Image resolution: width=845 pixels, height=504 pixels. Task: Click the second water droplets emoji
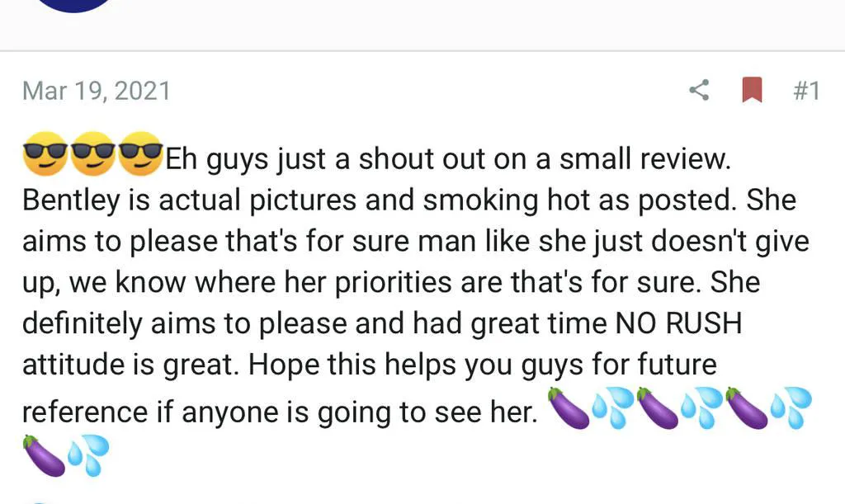(702, 407)
